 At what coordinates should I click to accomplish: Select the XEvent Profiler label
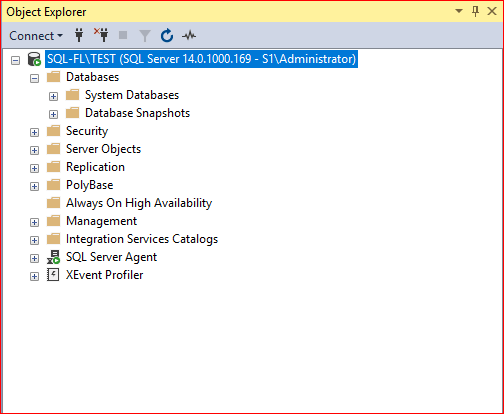tap(105, 275)
